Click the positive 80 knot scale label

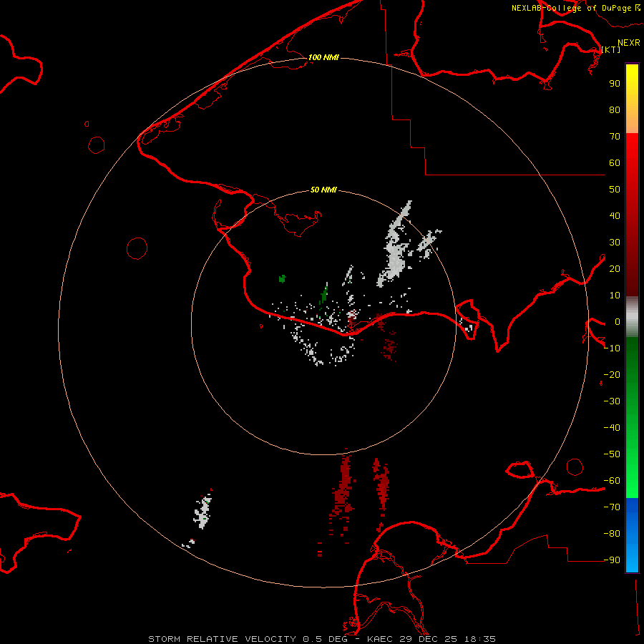615,109
